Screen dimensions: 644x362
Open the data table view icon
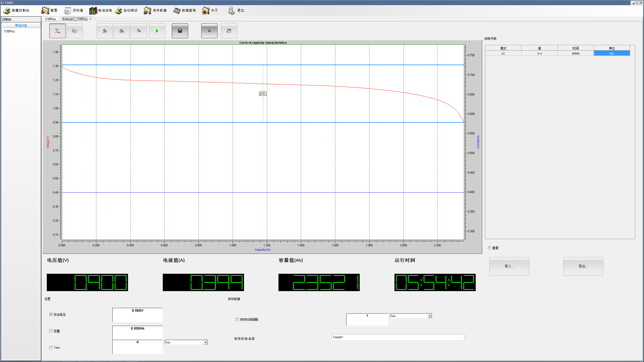[x=229, y=31]
